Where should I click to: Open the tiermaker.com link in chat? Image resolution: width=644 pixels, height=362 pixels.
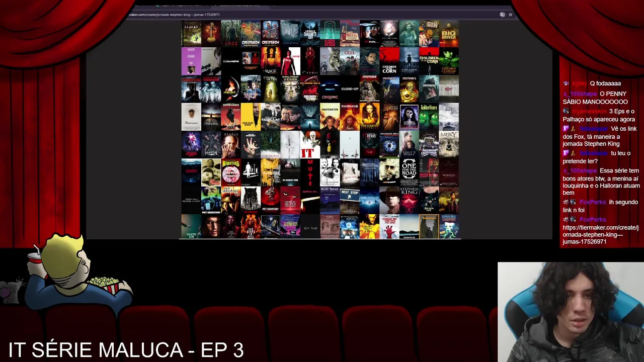point(600,235)
